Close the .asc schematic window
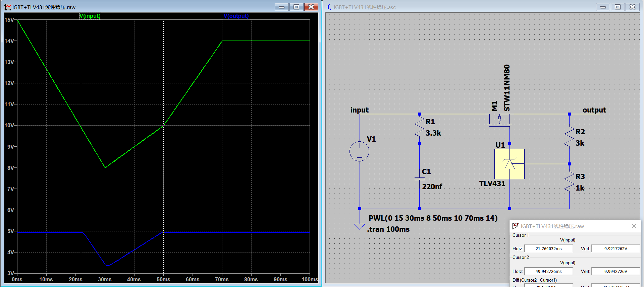 (x=632, y=7)
